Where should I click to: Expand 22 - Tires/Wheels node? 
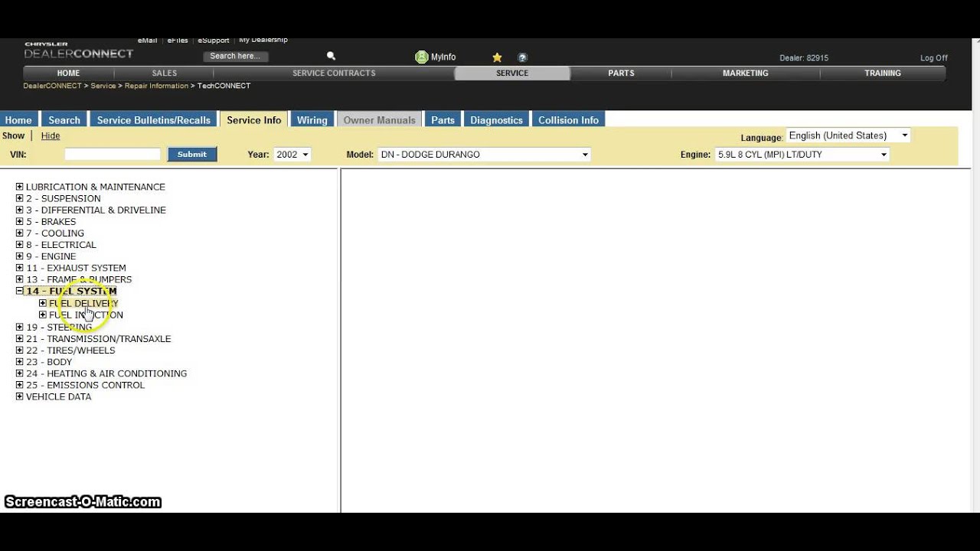coord(20,350)
